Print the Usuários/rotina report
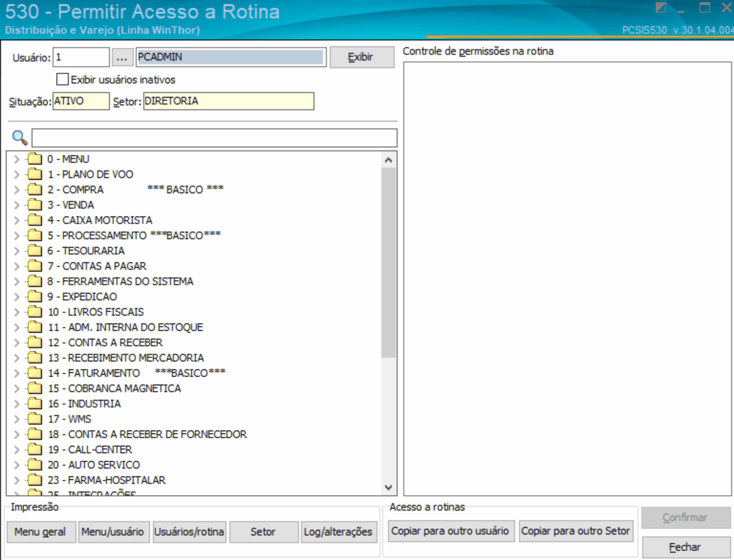 click(189, 532)
